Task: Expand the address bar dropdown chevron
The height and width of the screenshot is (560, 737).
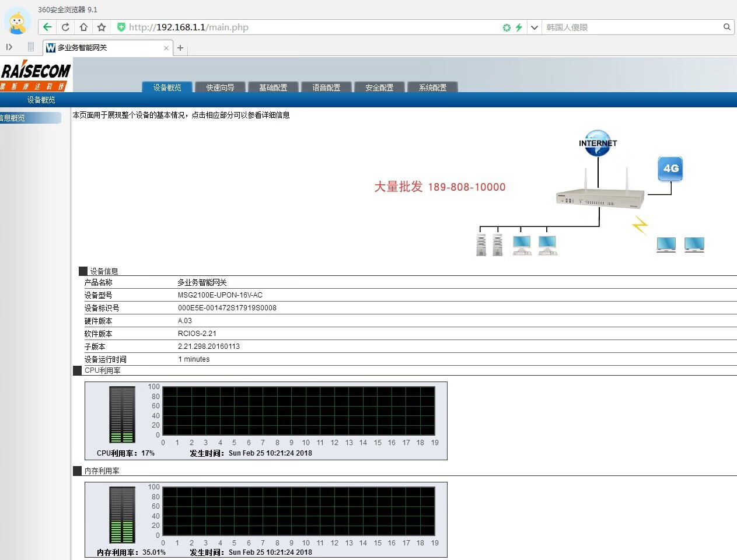Action: 534,27
